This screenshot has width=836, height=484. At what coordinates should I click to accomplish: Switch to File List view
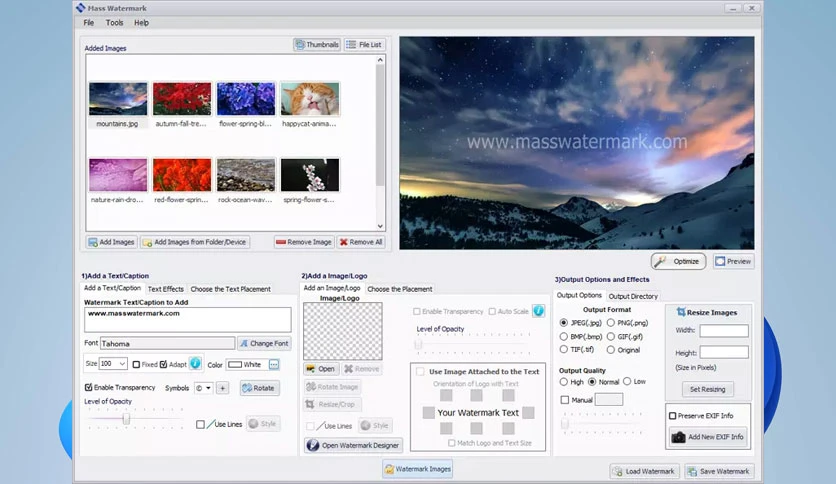pos(364,45)
